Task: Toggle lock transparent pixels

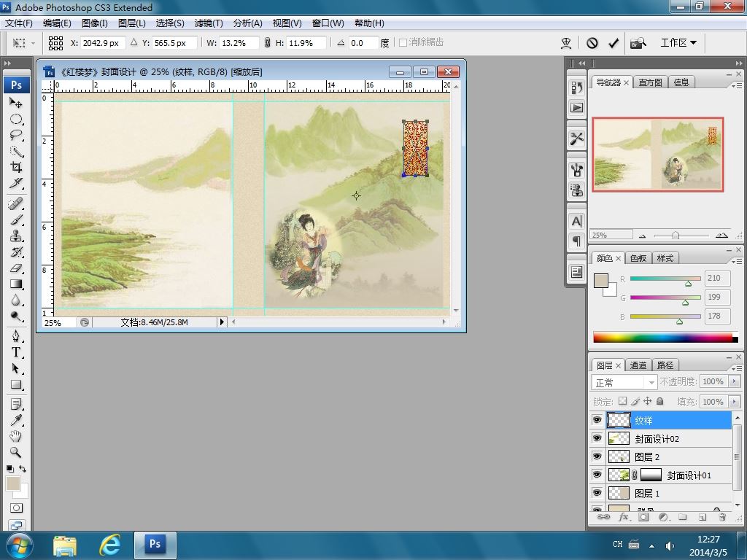Action: click(x=622, y=402)
